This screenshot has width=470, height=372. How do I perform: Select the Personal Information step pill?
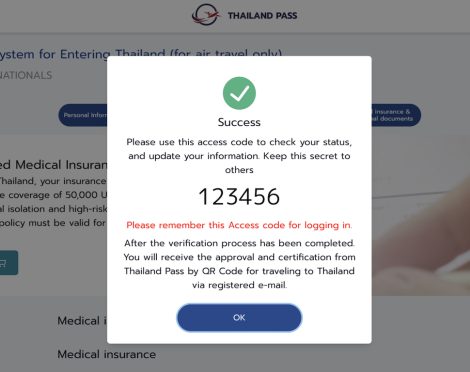pyautogui.click(x=83, y=115)
